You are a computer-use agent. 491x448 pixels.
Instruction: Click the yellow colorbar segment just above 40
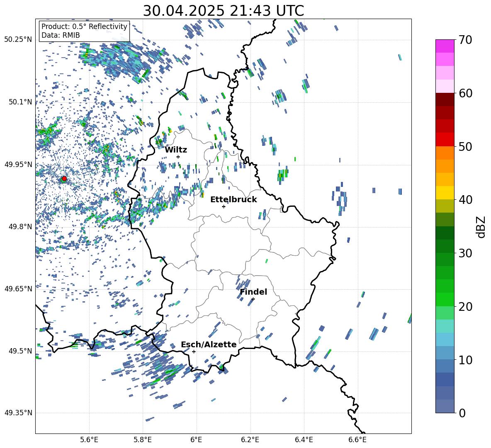coord(445,193)
